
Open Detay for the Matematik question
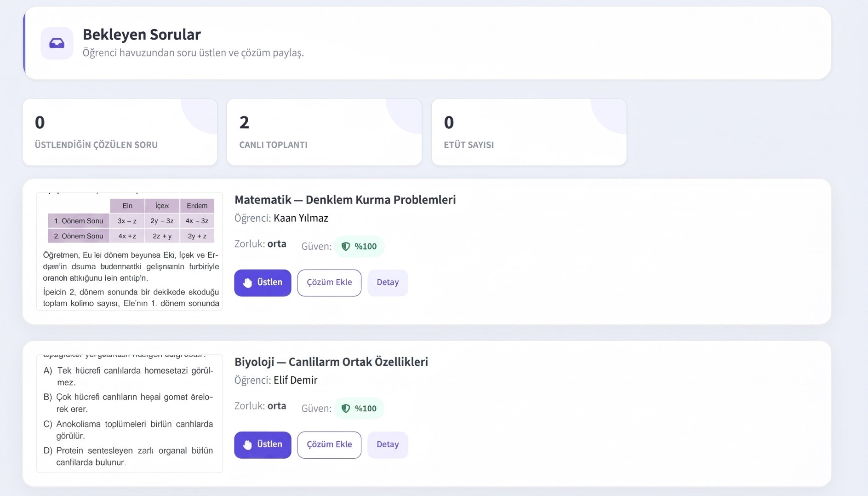tap(388, 283)
